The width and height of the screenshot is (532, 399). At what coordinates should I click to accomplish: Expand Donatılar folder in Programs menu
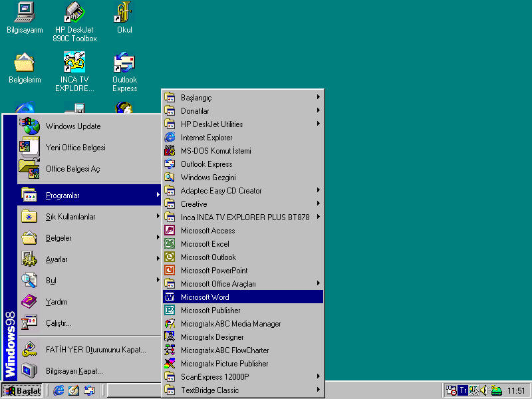coord(243,110)
